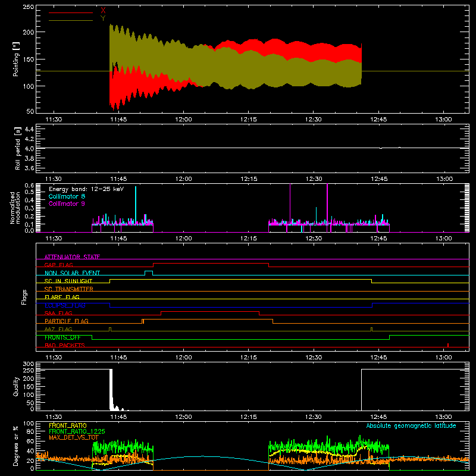Click the 250 value on Pointing axis

(28, 7)
